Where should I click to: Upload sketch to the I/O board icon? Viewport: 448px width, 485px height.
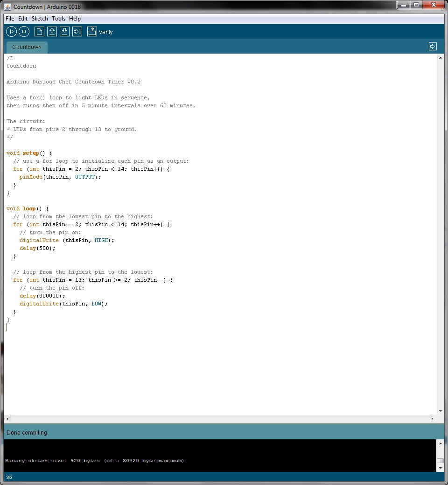pyautogui.click(x=77, y=32)
